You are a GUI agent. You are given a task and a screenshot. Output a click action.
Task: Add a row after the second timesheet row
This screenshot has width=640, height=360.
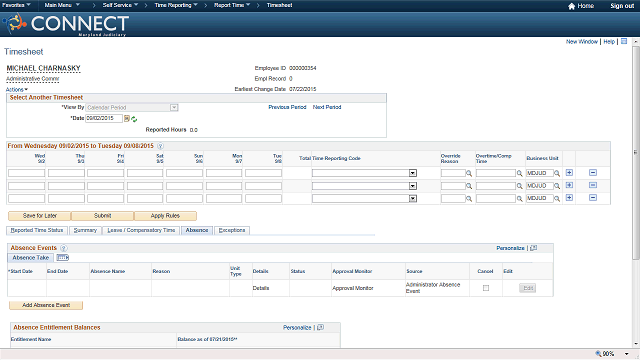pyautogui.click(x=569, y=185)
